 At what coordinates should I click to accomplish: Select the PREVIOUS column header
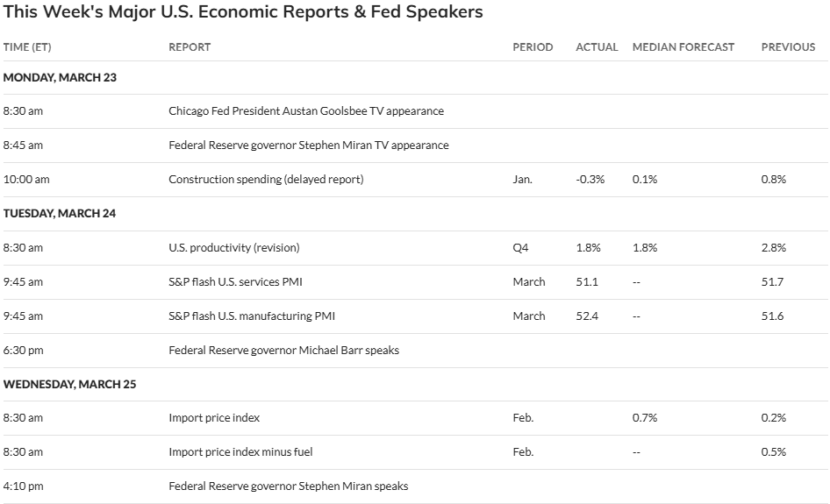pyautogui.click(x=788, y=47)
